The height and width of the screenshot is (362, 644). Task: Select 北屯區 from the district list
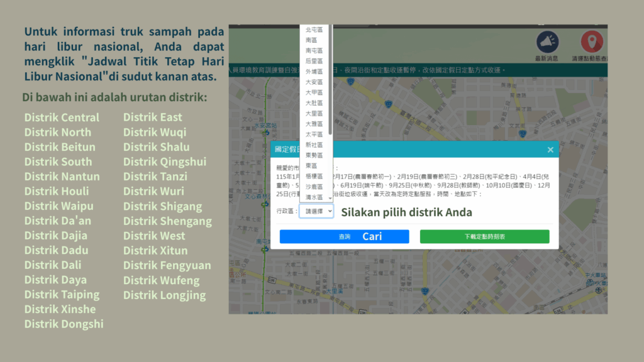[x=314, y=30]
